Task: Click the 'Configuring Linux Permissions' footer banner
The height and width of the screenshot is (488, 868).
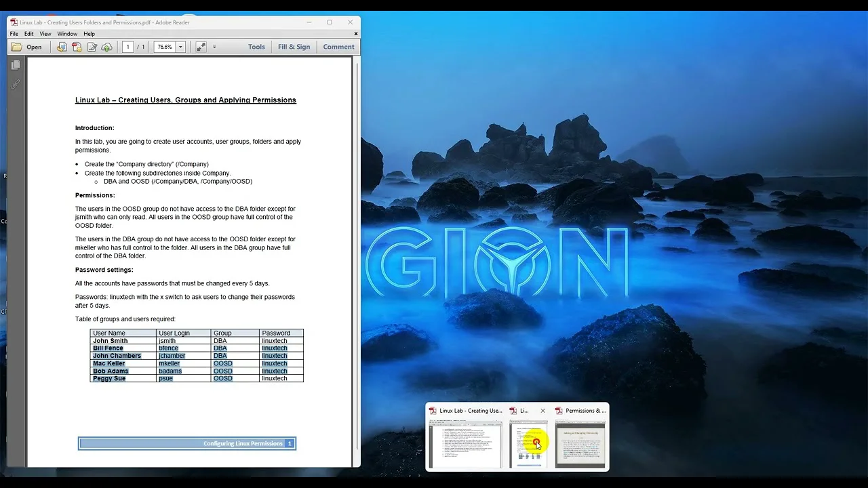Action: pyautogui.click(x=187, y=443)
